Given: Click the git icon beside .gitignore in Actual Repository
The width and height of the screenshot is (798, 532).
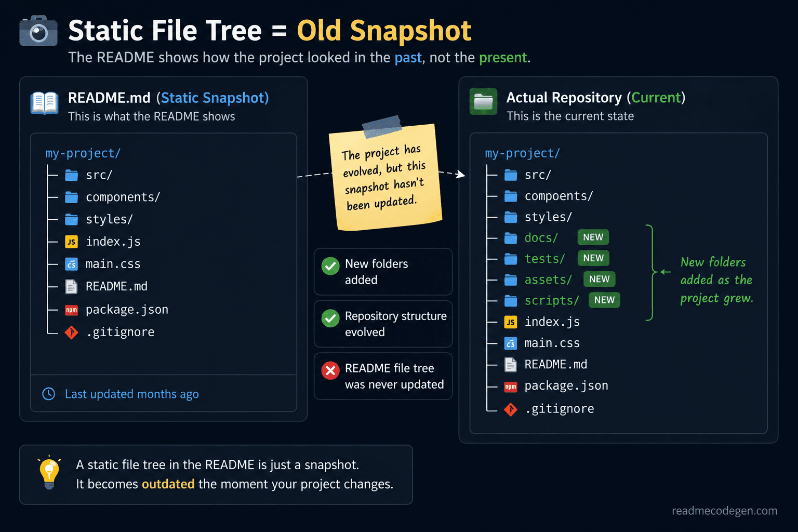Looking at the screenshot, I should click(x=511, y=409).
